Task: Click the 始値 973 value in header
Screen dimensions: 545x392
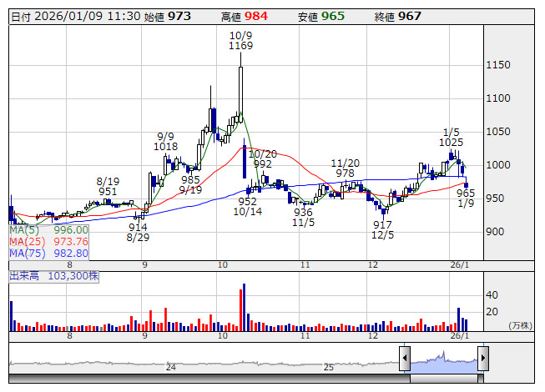Action: 168,17
